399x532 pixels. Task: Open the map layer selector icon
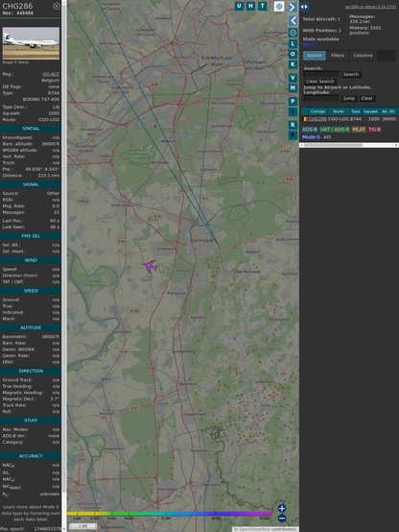tap(279, 7)
